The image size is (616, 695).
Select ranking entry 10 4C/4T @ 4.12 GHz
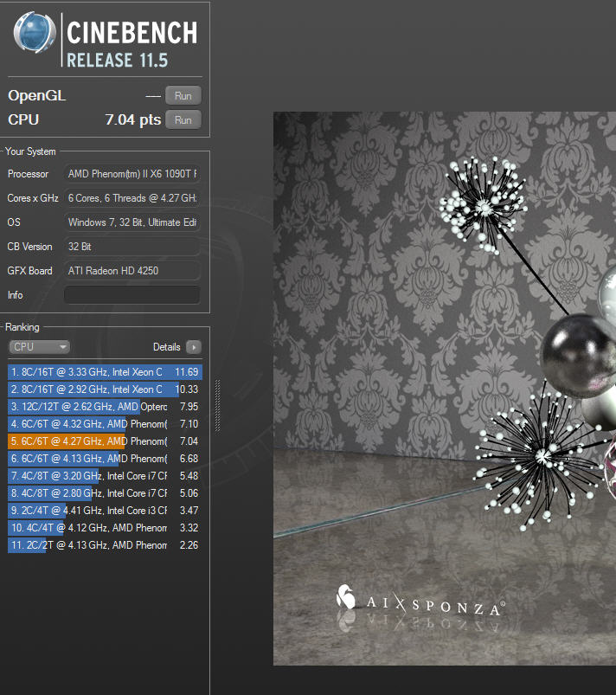105,527
